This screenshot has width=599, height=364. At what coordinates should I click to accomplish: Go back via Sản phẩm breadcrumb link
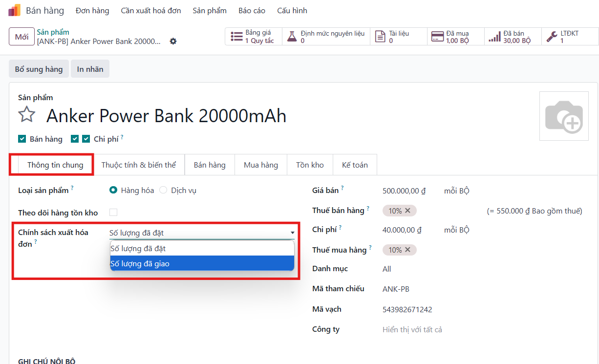pos(53,32)
